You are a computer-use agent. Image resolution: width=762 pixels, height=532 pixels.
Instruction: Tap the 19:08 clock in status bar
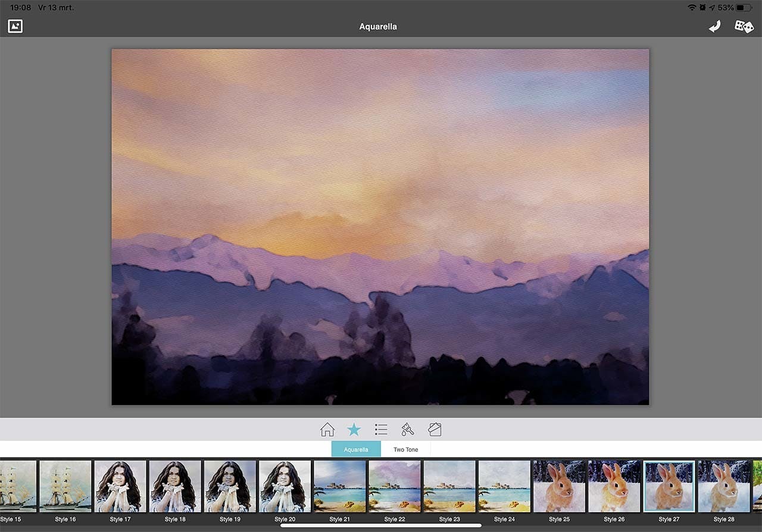click(x=20, y=8)
